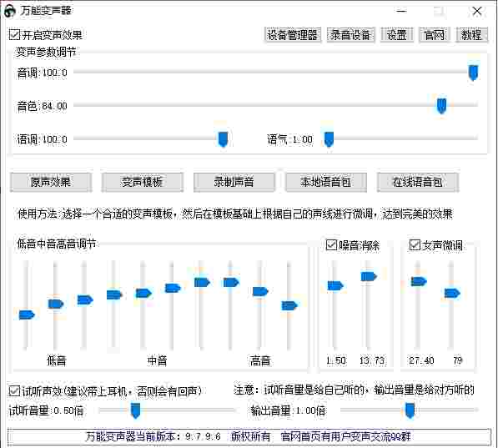Open 设备管理器

(x=292, y=35)
